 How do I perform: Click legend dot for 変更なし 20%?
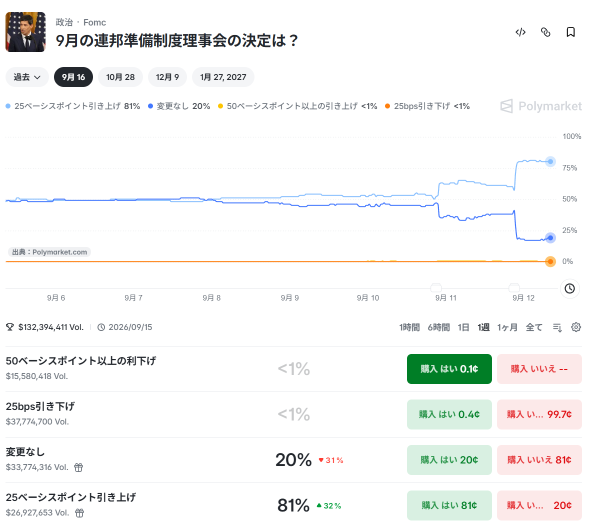151,106
